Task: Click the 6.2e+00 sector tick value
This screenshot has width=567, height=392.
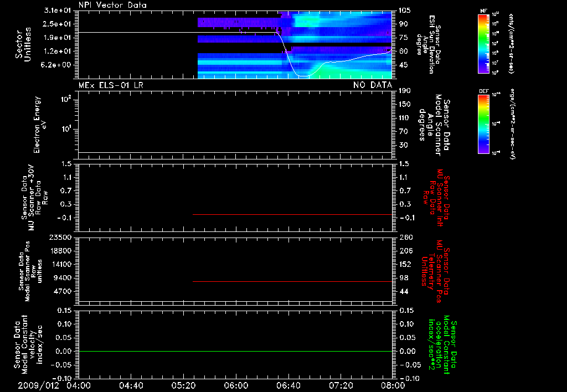Action: click(57, 65)
